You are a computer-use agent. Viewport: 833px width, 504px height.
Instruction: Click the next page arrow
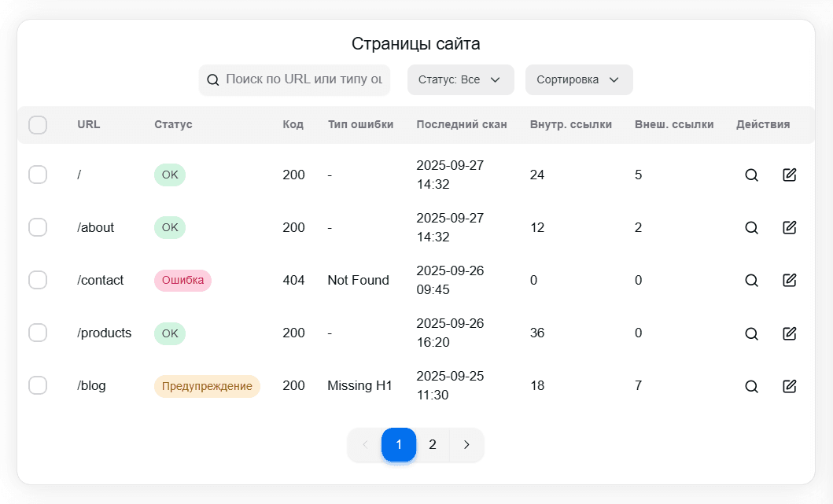pos(466,444)
